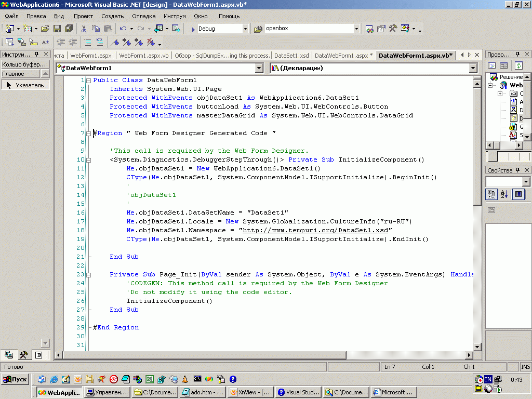Open a file with the Open folder icon
The width and height of the screenshot is (532, 399).
pyautogui.click(x=45, y=29)
